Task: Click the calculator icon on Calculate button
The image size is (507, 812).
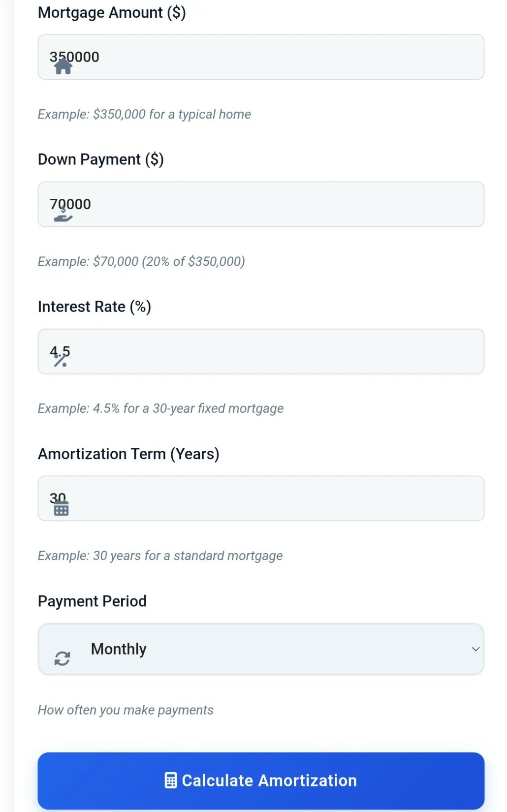Action: (x=170, y=781)
